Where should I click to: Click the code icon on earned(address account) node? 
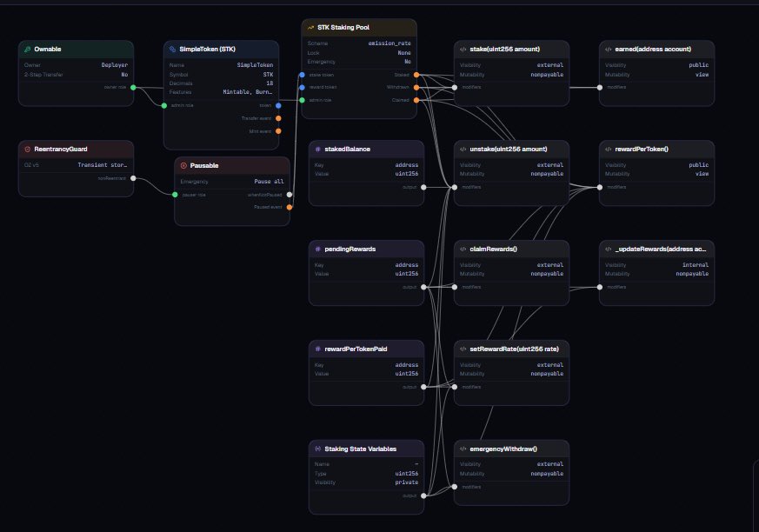609,49
